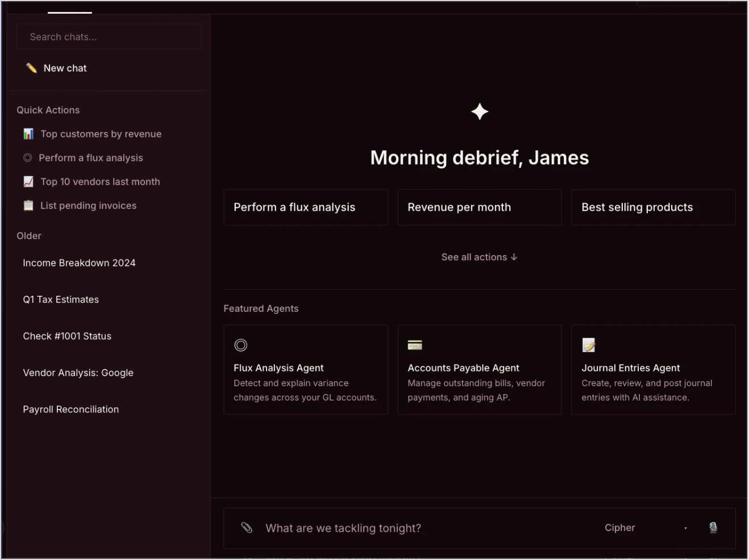Click the pencil icon beside New chat
Image resolution: width=749 pixels, height=560 pixels.
click(31, 68)
